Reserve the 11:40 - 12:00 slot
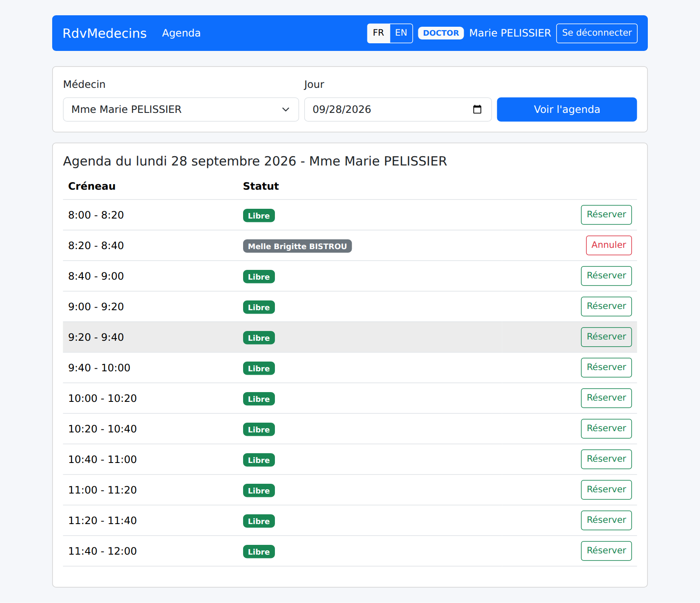This screenshot has height=603, width=700. 606,551
